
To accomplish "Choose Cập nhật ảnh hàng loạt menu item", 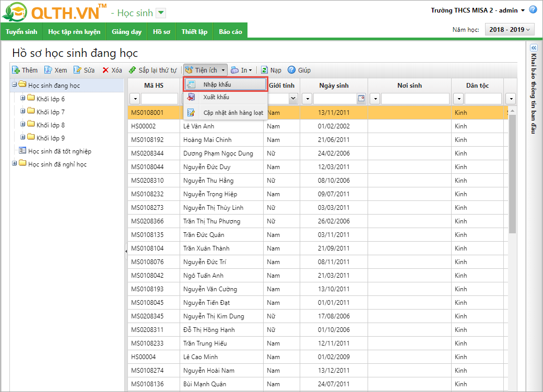I will 233,112.
